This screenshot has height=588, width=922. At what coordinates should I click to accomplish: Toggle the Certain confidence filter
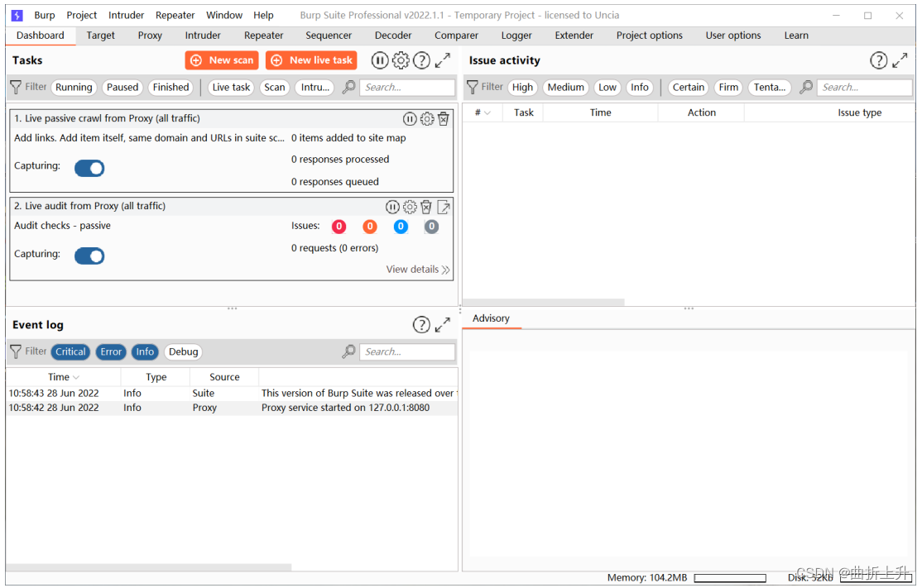pos(688,88)
